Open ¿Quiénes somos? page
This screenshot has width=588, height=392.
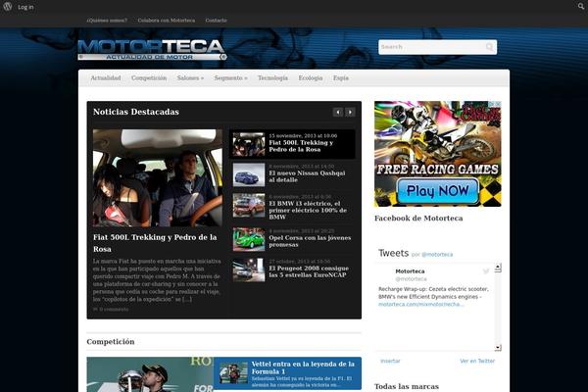107,21
